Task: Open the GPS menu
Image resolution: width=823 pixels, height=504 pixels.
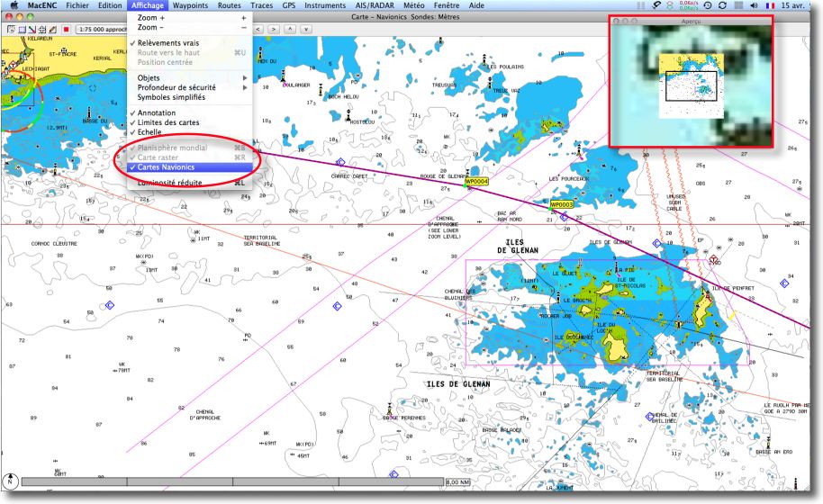Action: coord(289,5)
